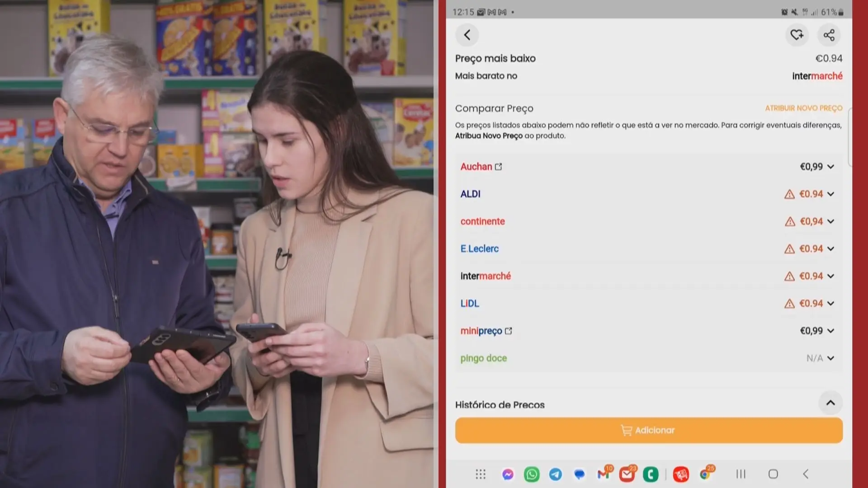Share this product via the share icon

(829, 35)
